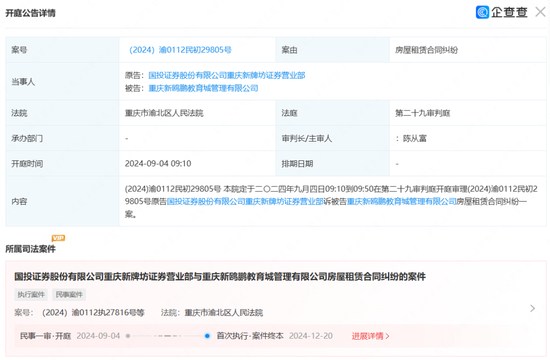Open the judicial case title 国投证券…纠纷的案件
Viewport: 550px width, 360px height.
(220, 276)
